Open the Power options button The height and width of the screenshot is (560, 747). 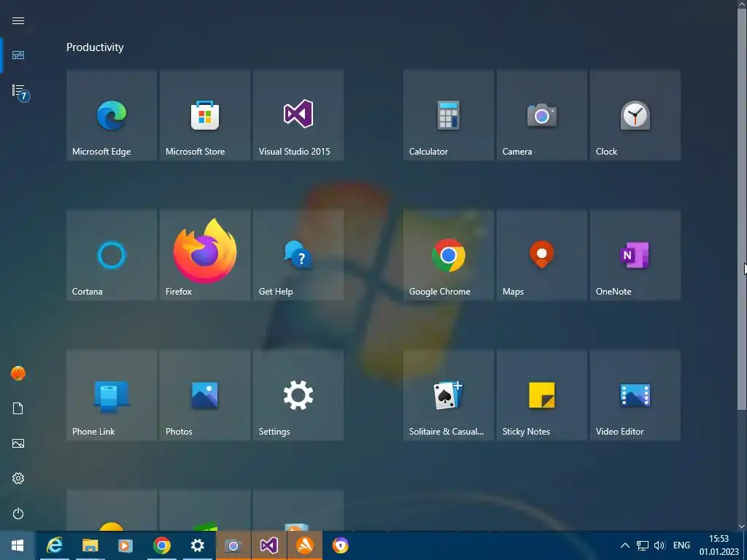click(x=18, y=513)
